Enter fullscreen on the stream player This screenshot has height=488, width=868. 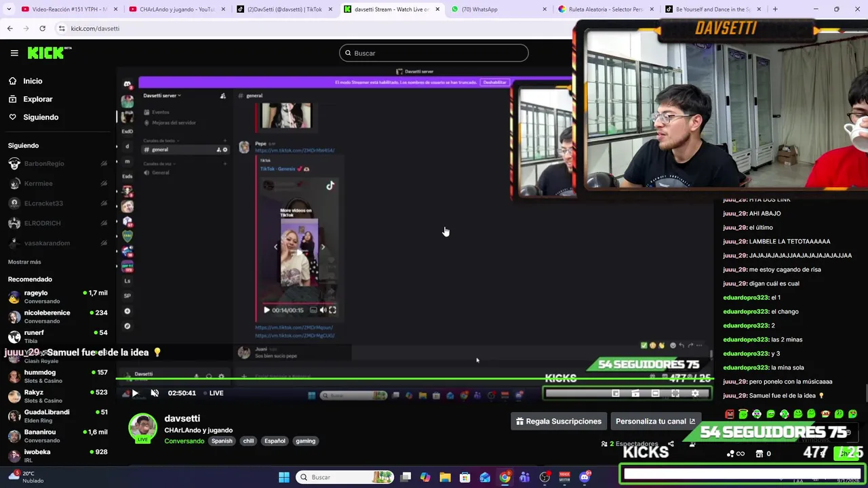pyautogui.click(x=675, y=393)
